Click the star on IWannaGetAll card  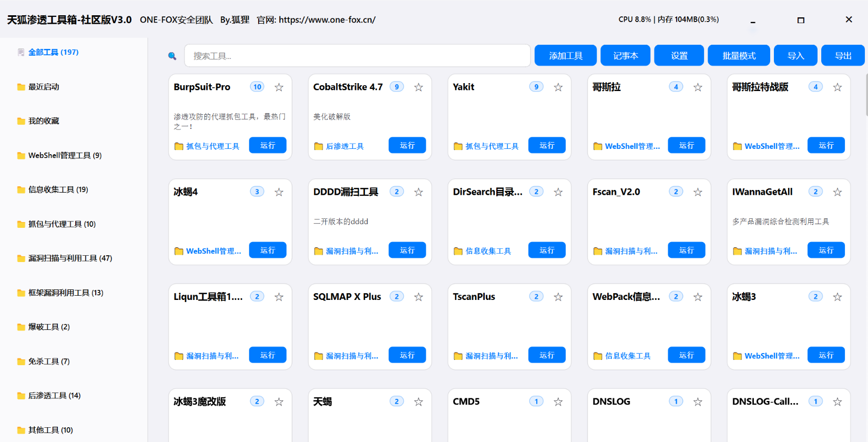coord(838,192)
